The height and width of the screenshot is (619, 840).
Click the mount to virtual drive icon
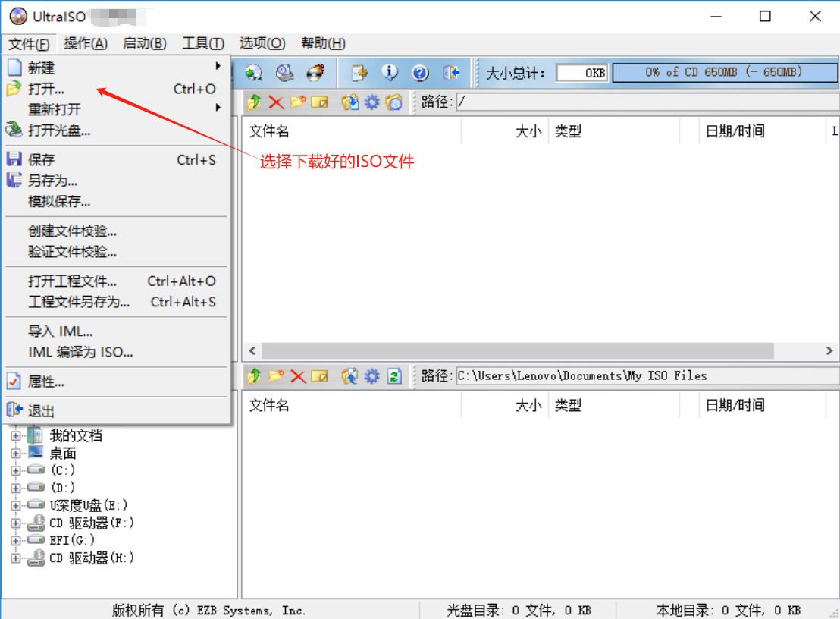pyautogui.click(x=285, y=73)
